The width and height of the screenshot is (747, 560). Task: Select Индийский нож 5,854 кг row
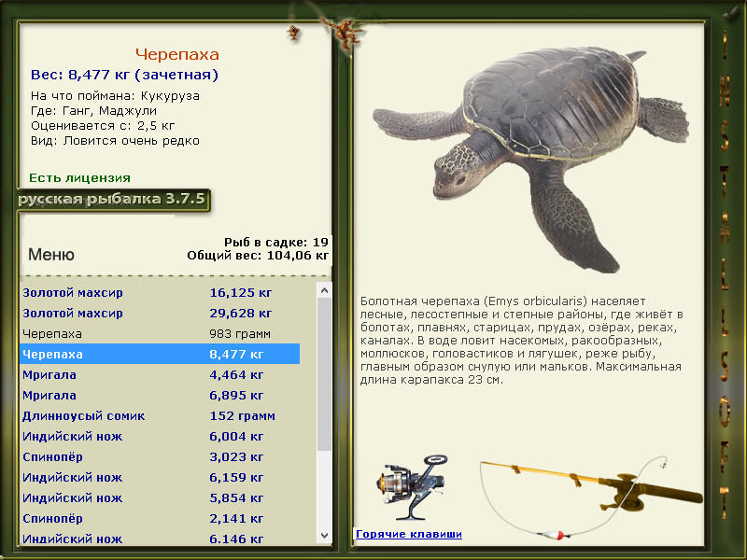(160, 497)
